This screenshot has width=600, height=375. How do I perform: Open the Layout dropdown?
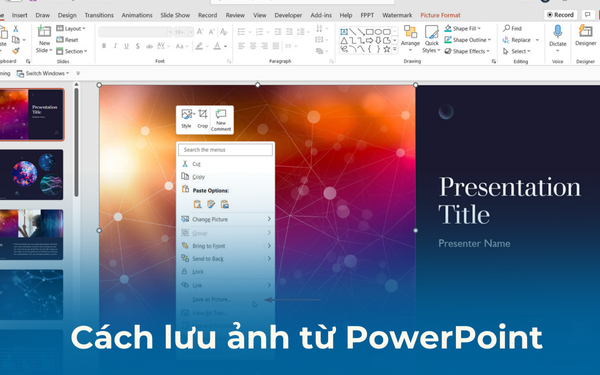point(71,29)
